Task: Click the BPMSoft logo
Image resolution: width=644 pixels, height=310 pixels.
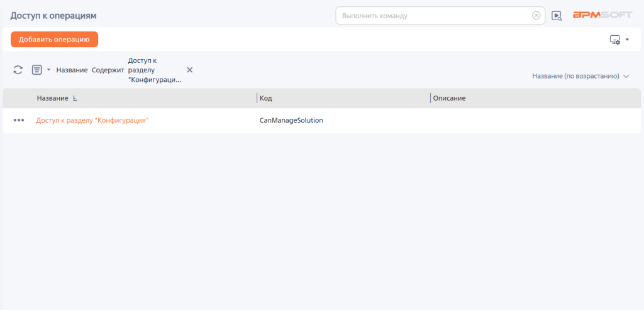Action: [x=602, y=15]
